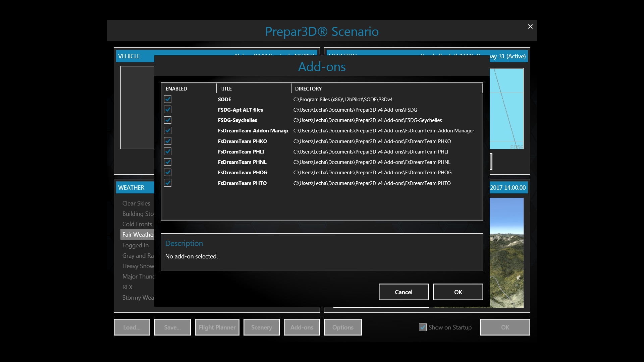644x362 pixels.
Task: Click the ENABLED column header
Action: (x=176, y=89)
